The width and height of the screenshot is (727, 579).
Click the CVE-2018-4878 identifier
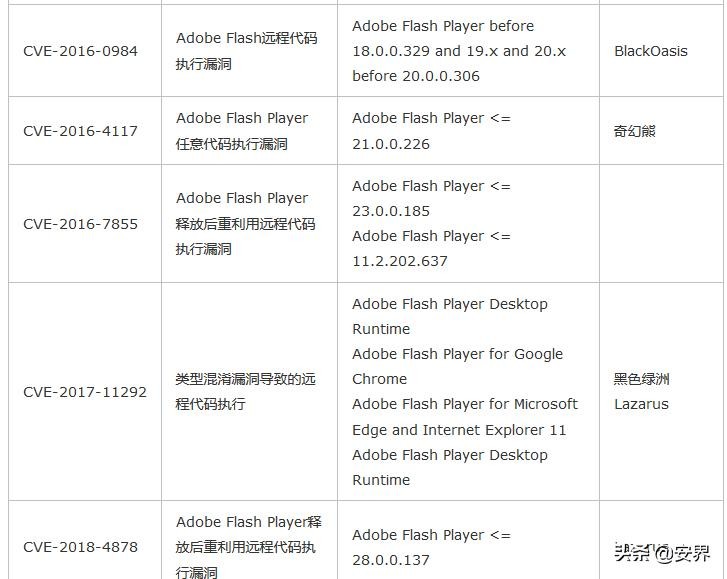(x=80, y=547)
